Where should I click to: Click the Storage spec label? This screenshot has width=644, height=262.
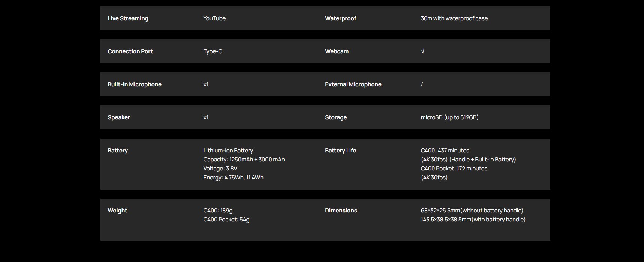tap(335, 117)
